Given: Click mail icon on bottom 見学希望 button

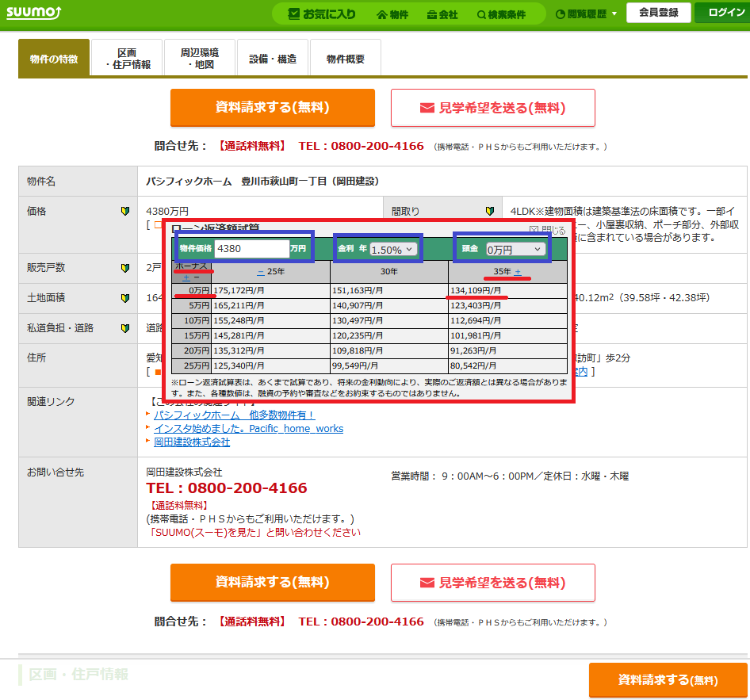Looking at the screenshot, I should tap(427, 583).
